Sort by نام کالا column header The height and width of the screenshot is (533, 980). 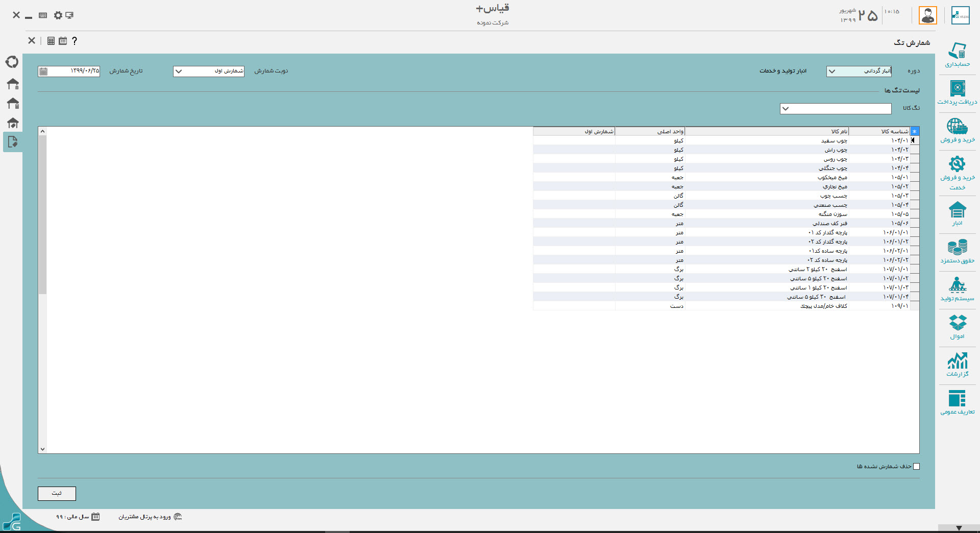[767, 131]
